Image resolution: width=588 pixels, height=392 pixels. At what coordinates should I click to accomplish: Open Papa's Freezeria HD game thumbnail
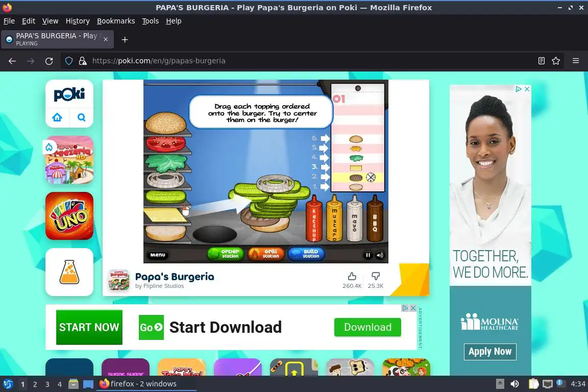click(69, 160)
